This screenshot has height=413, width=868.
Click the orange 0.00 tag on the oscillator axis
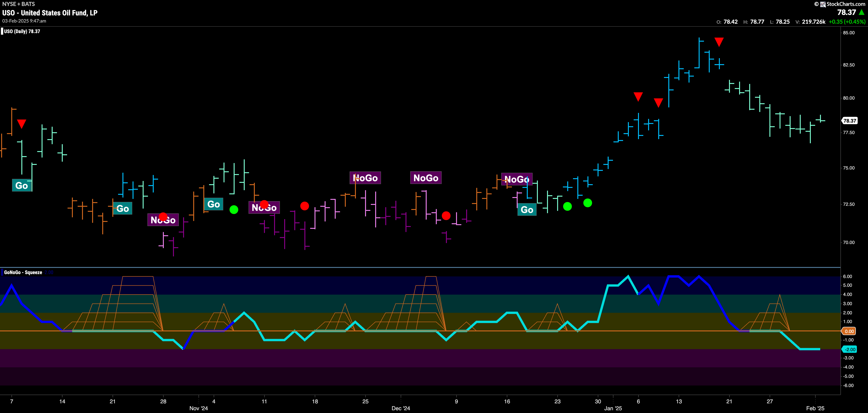(x=849, y=331)
